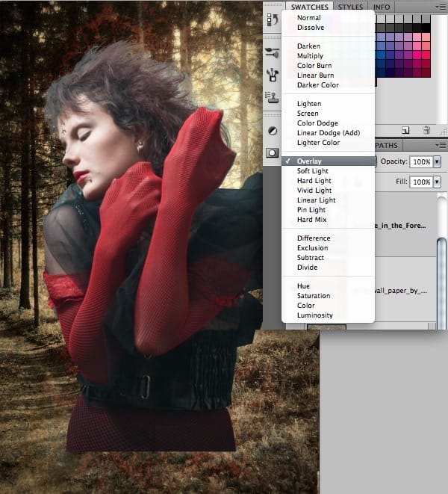
Task: Pick Pin Light blend mode
Action: 328,210
